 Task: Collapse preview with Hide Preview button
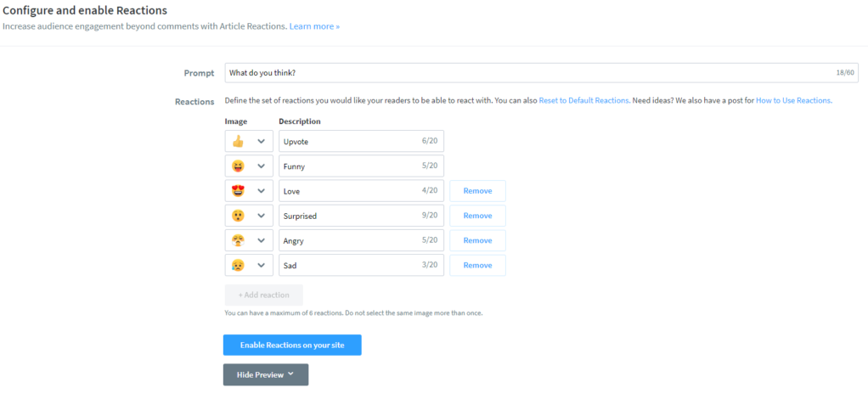click(265, 374)
